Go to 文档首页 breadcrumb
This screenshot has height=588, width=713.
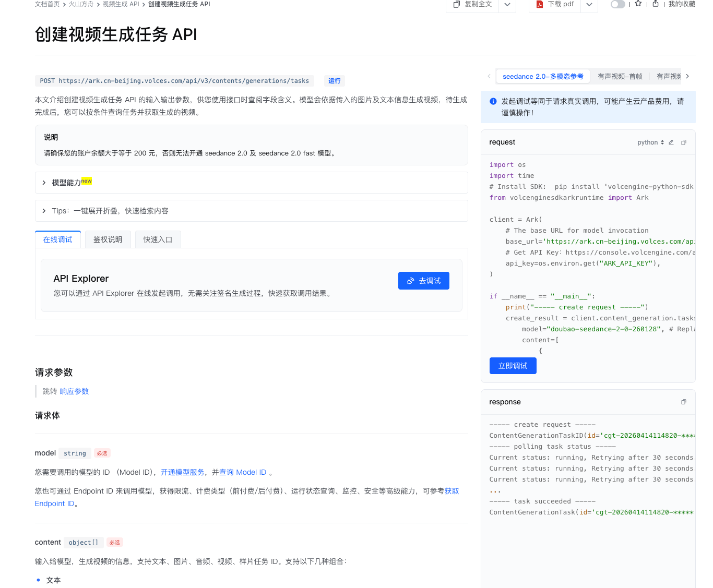coord(47,4)
